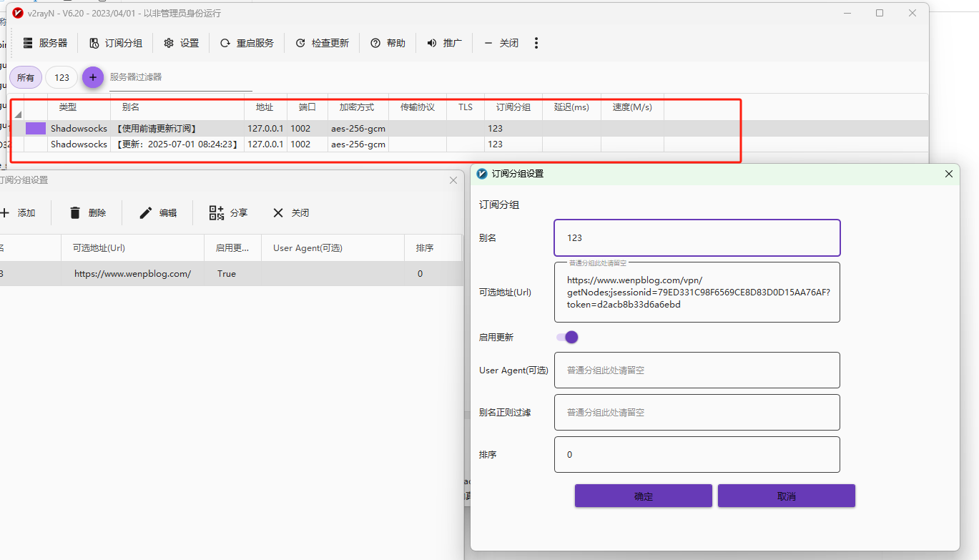
Task: Click 编辑 pencil button in subscription window
Action: [159, 213]
